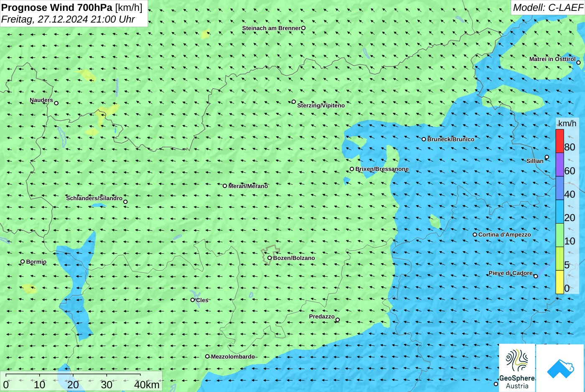The image size is (585, 392).
Task: Click the "Prognose Wind 700hPa" title
Action: pyautogui.click(x=57, y=8)
